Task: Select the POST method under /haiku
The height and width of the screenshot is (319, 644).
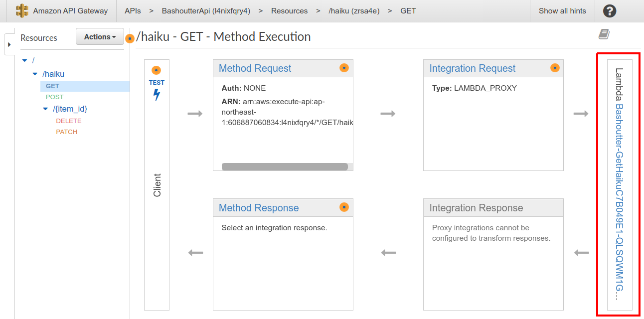Action: (55, 97)
